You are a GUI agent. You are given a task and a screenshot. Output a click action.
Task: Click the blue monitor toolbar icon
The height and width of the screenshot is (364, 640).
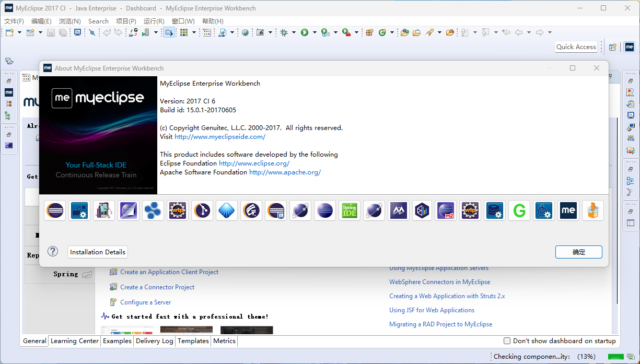click(x=77, y=32)
